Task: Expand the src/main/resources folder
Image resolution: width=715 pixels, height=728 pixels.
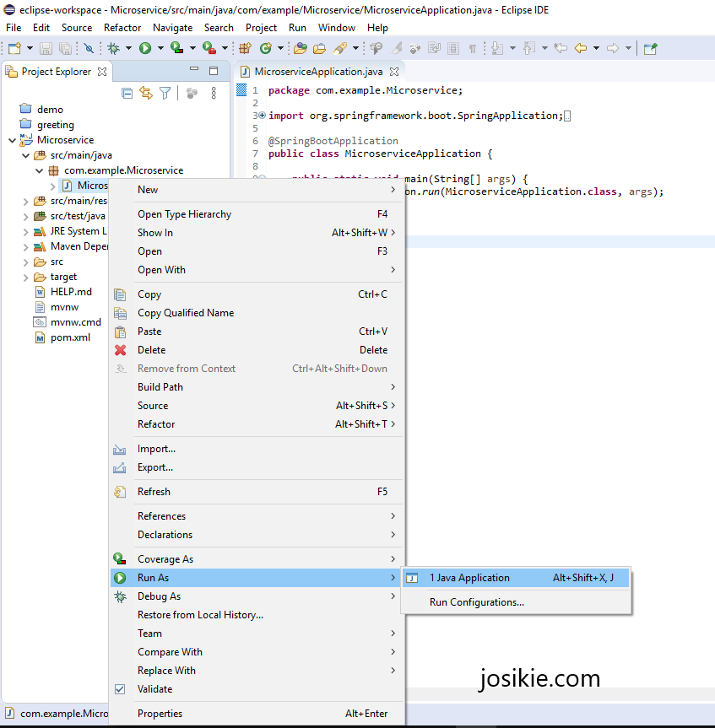Action: coord(24,201)
